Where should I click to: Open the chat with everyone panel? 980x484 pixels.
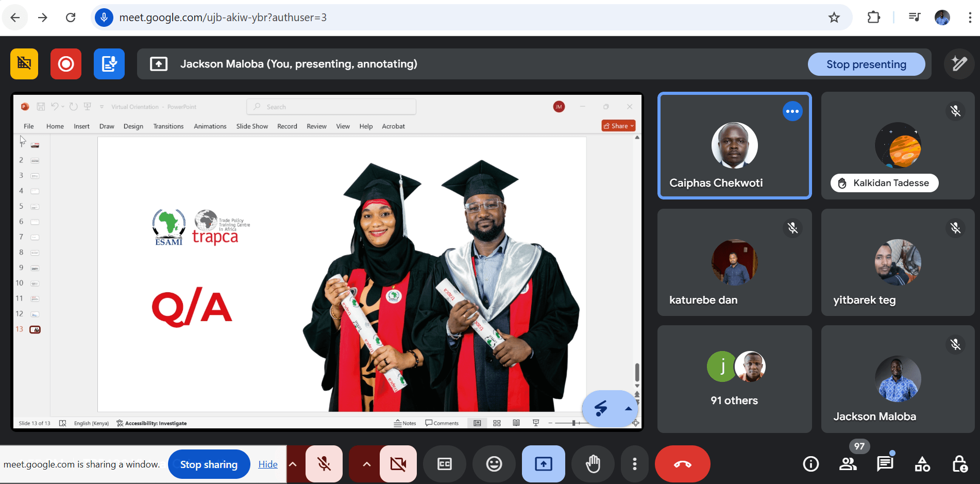(885, 464)
